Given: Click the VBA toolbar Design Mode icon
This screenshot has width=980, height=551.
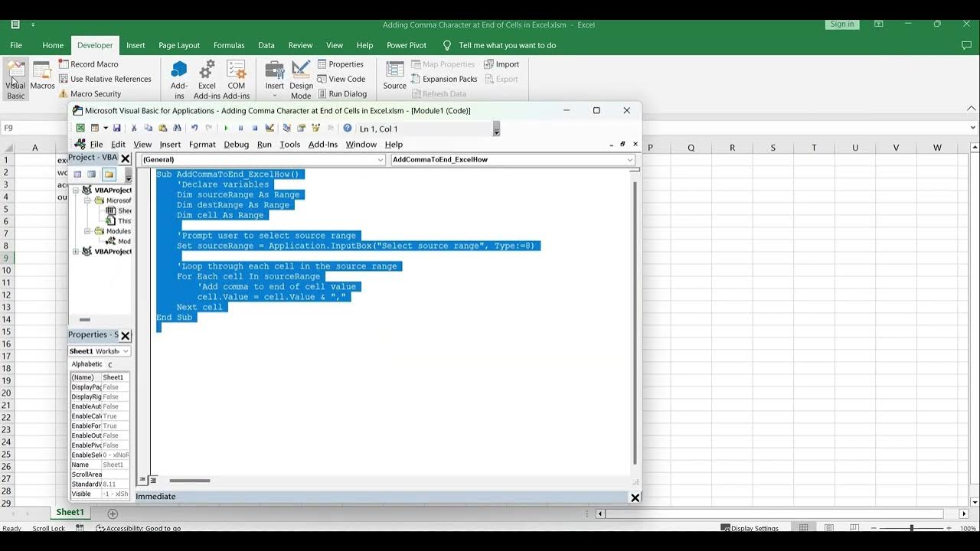Looking at the screenshot, I should tap(269, 128).
